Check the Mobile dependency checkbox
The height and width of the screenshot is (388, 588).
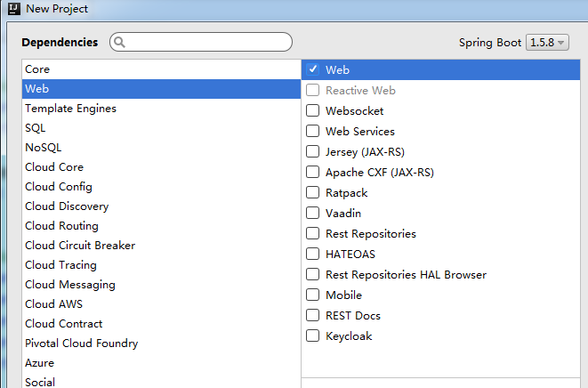pyautogui.click(x=312, y=295)
